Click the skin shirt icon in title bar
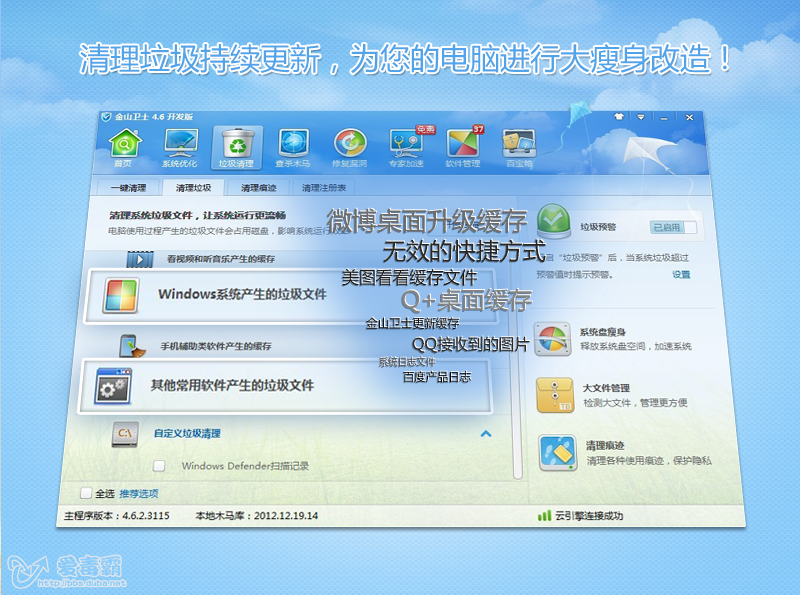Image resolution: width=800 pixels, height=595 pixels. pyautogui.click(x=619, y=117)
